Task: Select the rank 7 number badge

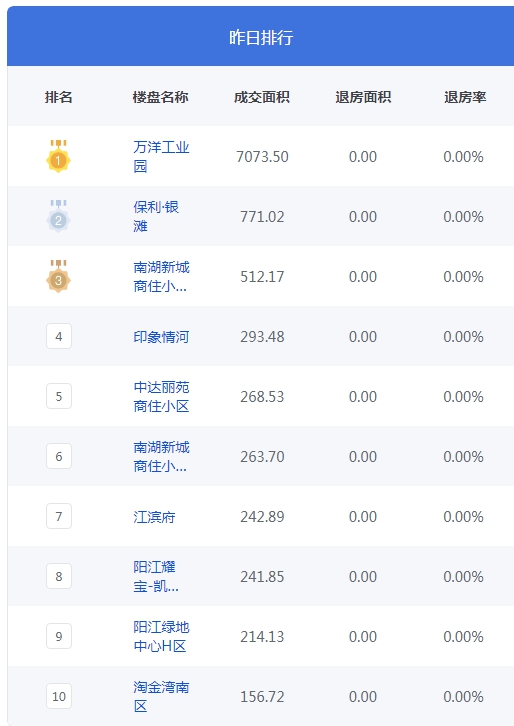Action: pos(59,516)
